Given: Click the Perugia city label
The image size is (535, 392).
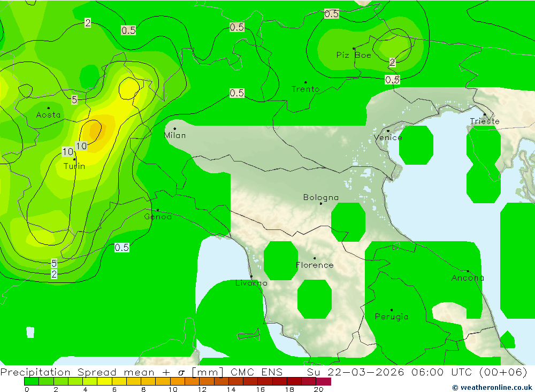Looking at the screenshot, I should point(392,317).
